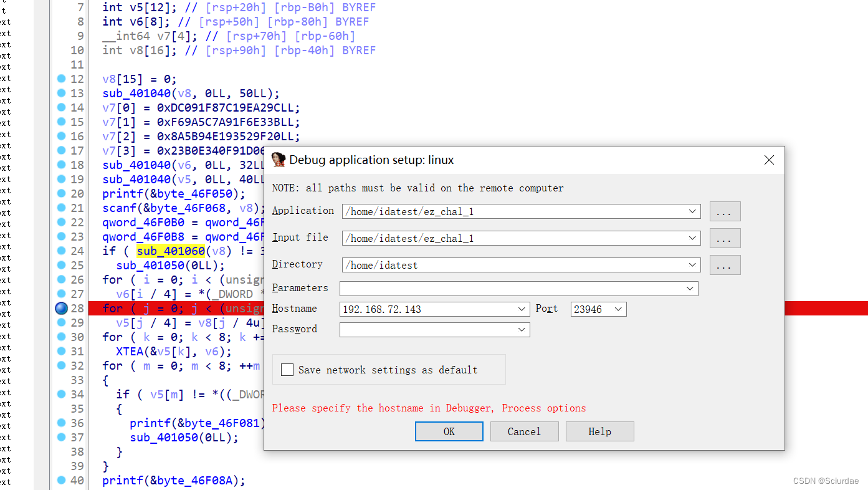Screen dimensions: 868x490
Task: Toggle breakpoint dot on line 17
Action: [x=61, y=150]
